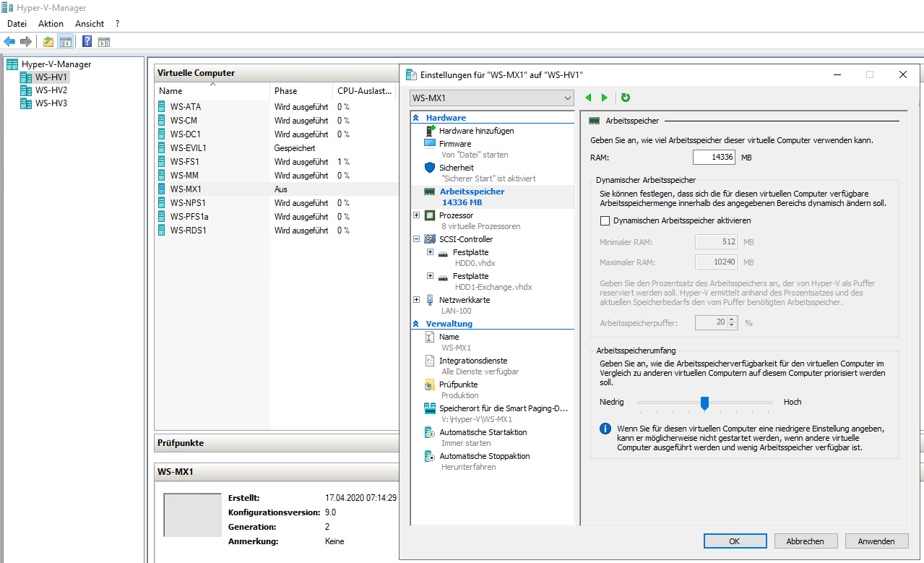Collapse the Verwaltung section header
Image resolution: width=924 pixels, height=563 pixels.
(x=416, y=324)
